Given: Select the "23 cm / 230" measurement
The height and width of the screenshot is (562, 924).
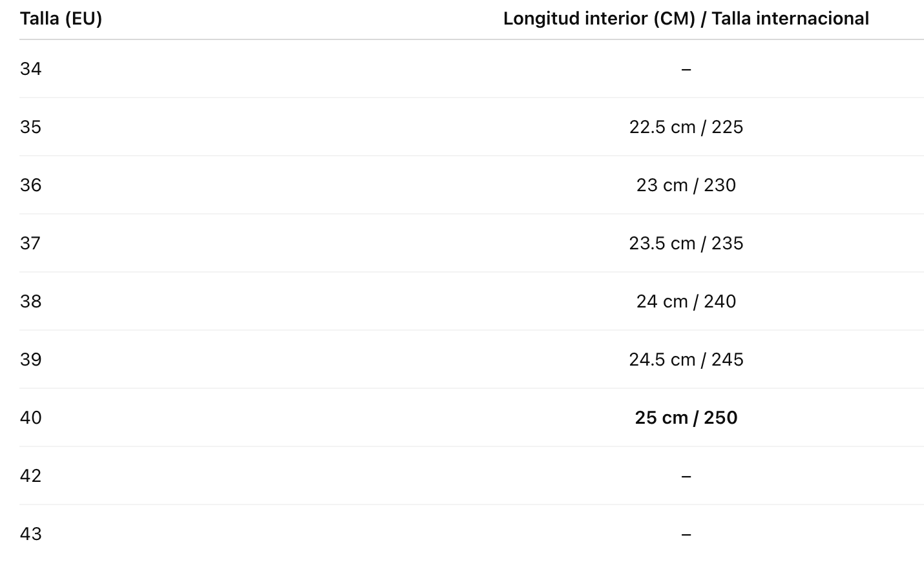Looking at the screenshot, I should [x=686, y=185].
